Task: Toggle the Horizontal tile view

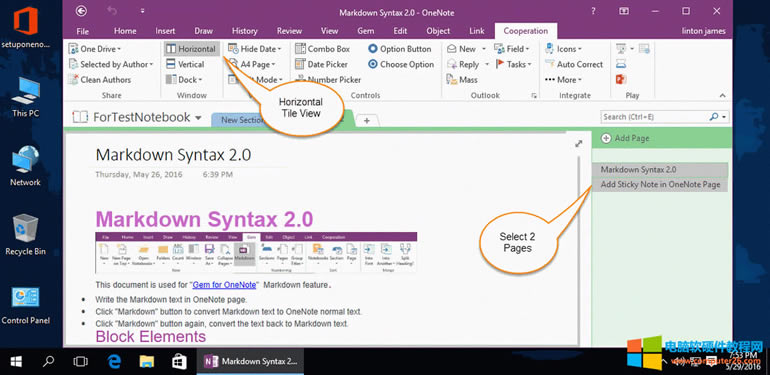Action: tap(192, 49)
